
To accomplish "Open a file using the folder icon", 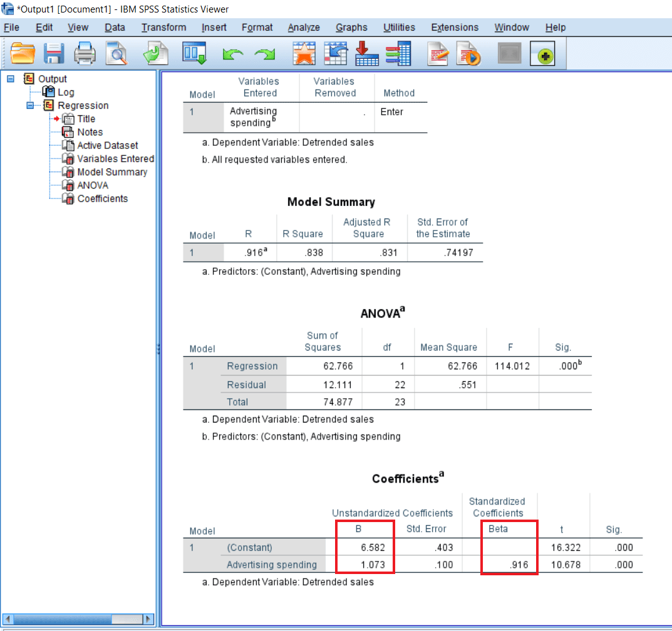I will click(x=23, y=53).
